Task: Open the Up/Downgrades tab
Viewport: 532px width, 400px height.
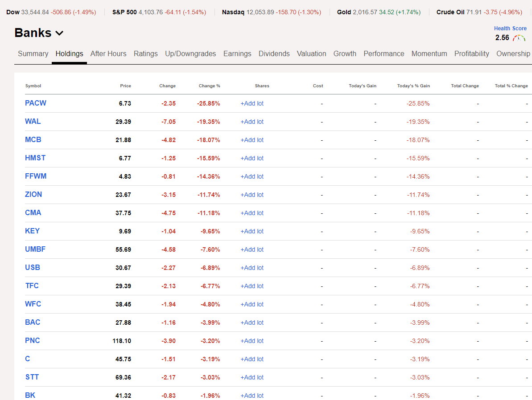Action: [190, 53]
